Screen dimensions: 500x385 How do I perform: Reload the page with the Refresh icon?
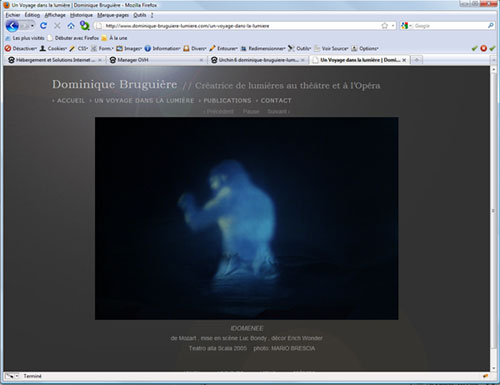43,26
